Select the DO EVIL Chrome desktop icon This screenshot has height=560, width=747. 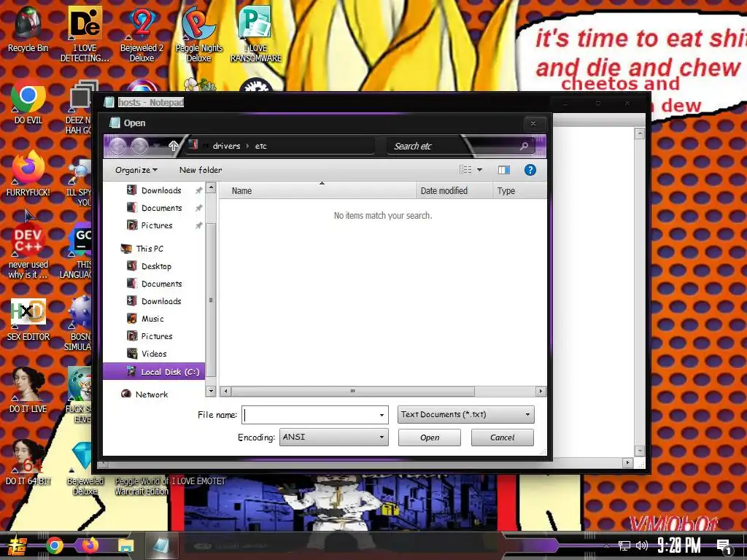tap(28, 102)
